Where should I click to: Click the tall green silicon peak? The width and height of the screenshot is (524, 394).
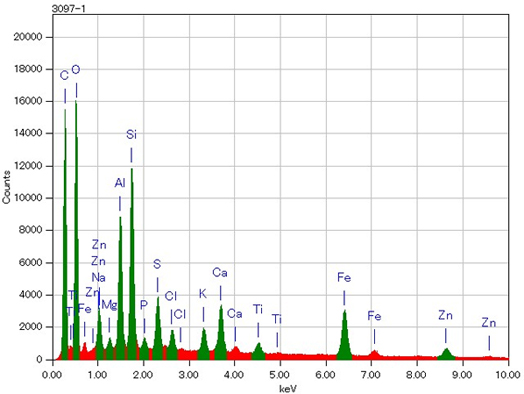coord(132,267)
